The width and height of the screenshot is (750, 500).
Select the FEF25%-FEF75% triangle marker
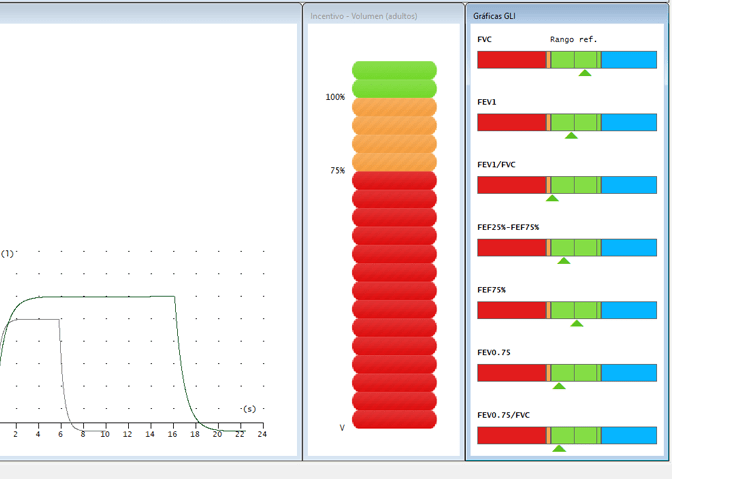pyautogui.click(x=564, y=261)
